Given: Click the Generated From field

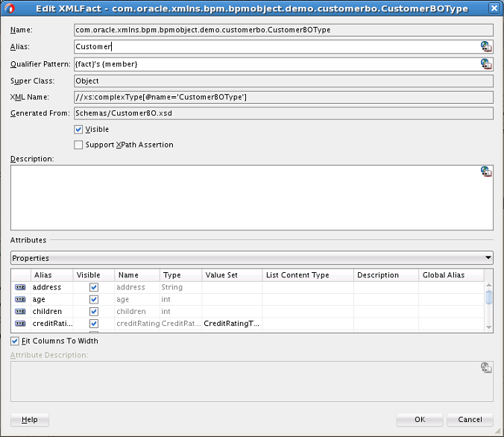Looking at the screenshot, I should [283, 113].
